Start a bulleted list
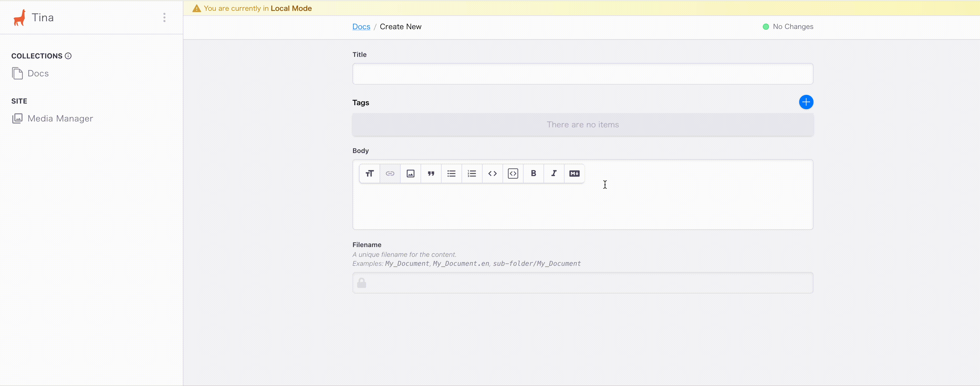 pyautogui.click(x=452, y=174)
